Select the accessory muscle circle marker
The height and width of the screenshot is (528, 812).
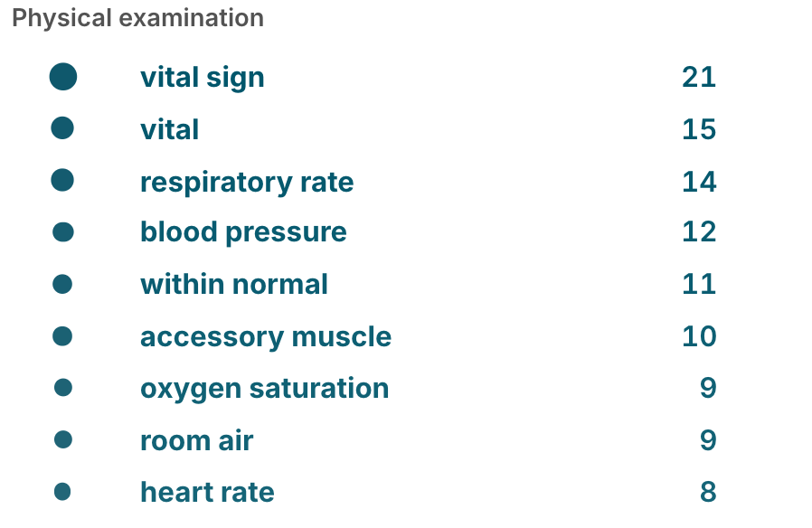pos(62,336)
